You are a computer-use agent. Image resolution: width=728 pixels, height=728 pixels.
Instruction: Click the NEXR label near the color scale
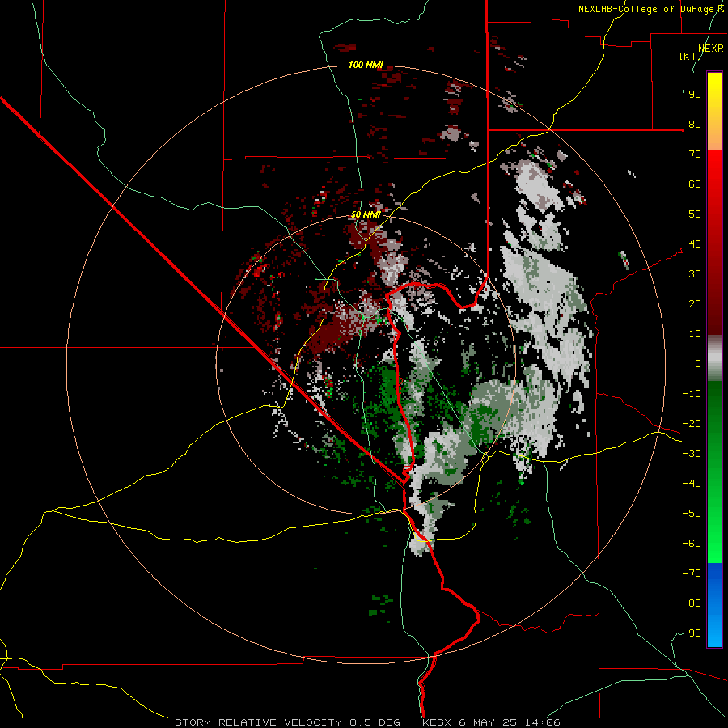pyautogui.click(x=711, y=49)
